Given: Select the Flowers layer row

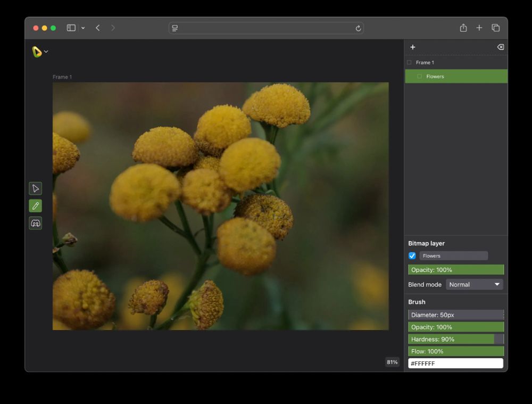Looking at the screenshot, I should click(x=456, y=77).
